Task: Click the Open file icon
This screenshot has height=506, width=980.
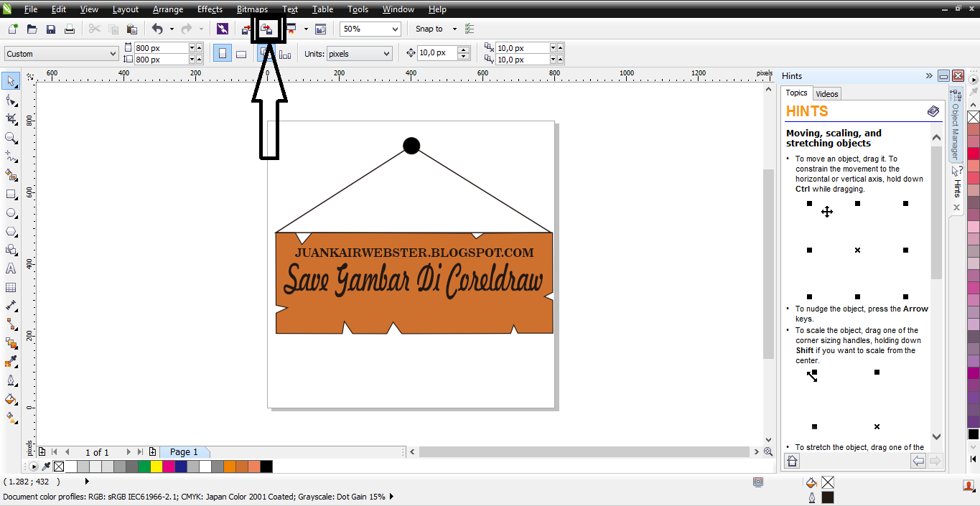Action: pyautogui.click(x=32, y=29)
